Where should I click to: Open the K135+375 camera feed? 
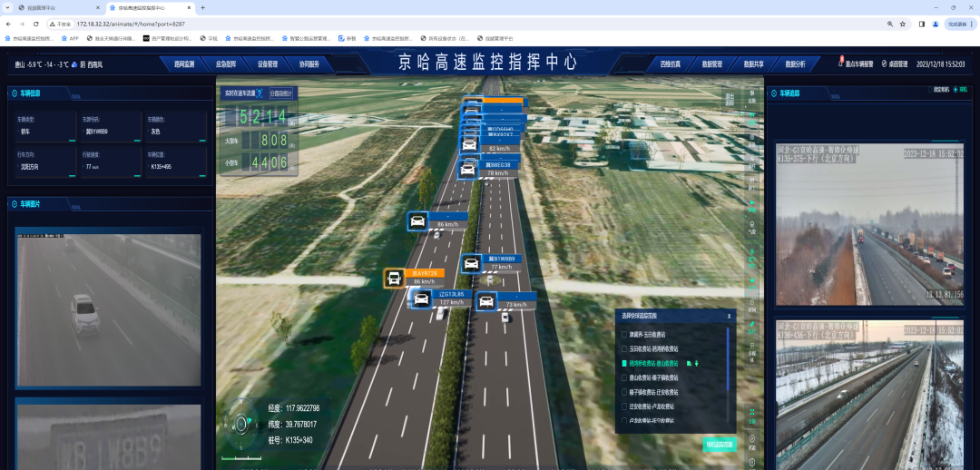coord(869,226)
